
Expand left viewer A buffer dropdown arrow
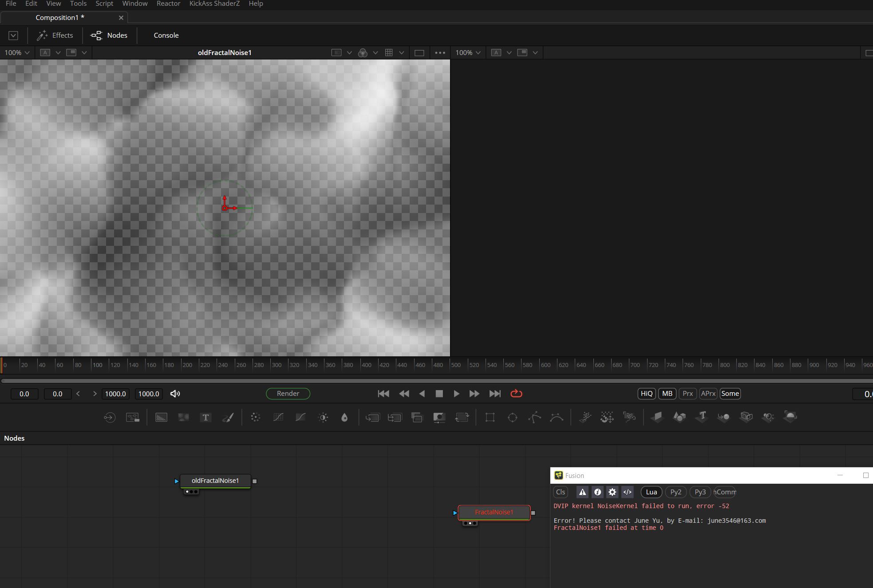point(58,53)
